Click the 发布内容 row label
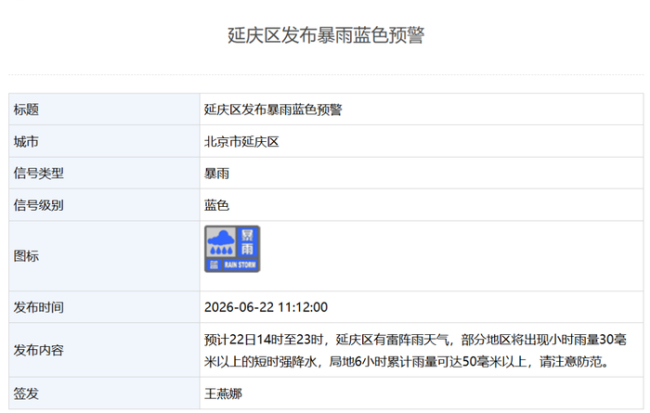The image size is (650, 413). pyautogui.click(x=39, y=350)
